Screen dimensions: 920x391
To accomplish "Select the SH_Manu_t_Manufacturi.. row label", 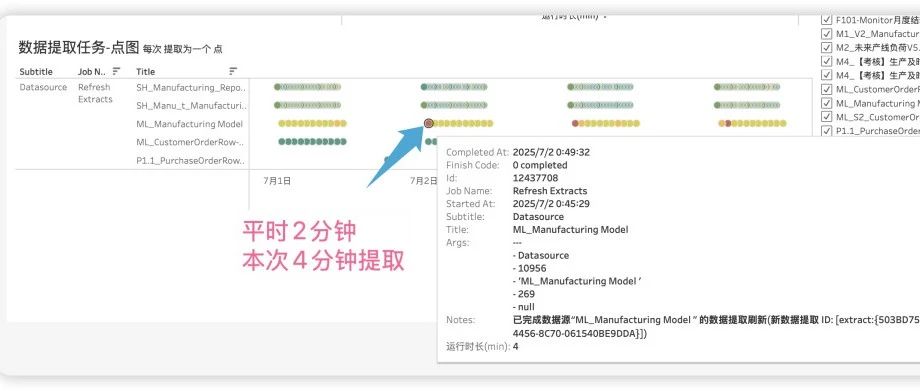I will click(191, 106).
